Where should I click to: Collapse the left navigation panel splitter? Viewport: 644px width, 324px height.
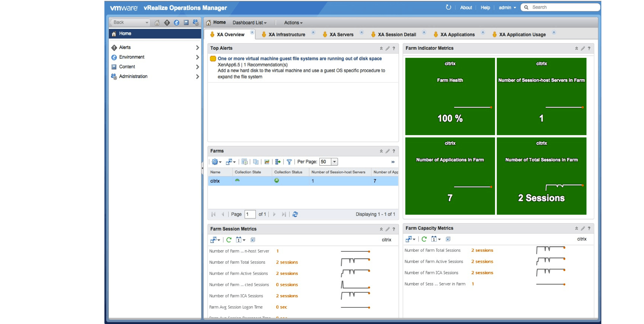pyautogui.click(x=202, y=168)
